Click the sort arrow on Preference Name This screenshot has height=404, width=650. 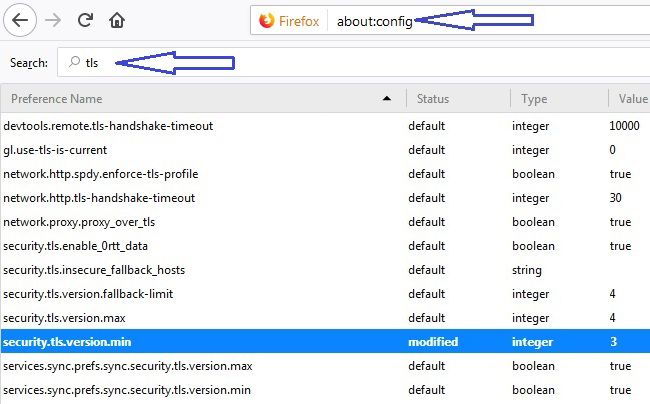(x=387, y=99)
